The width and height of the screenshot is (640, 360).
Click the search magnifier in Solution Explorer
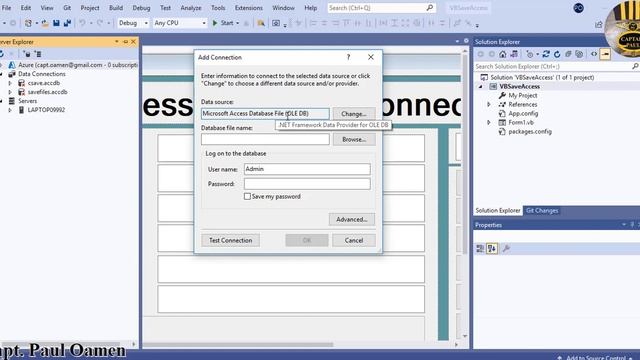(x=635, y=66)
